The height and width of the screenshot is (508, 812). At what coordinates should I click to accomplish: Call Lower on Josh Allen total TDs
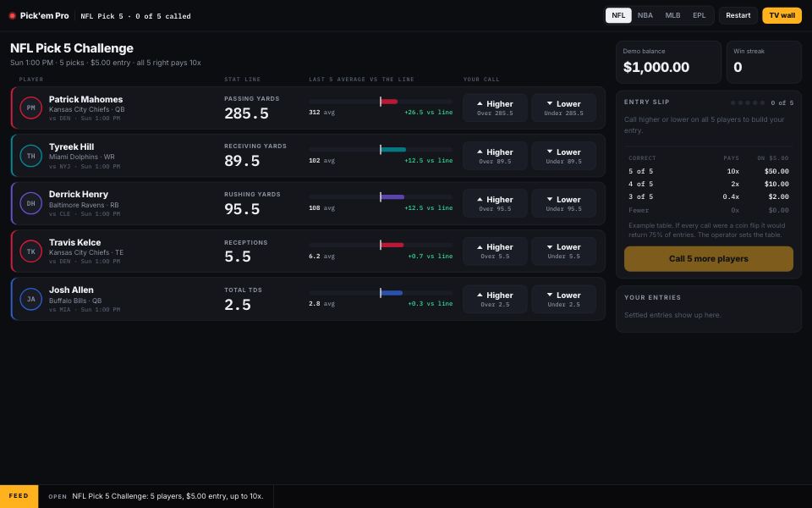(564, 299)
